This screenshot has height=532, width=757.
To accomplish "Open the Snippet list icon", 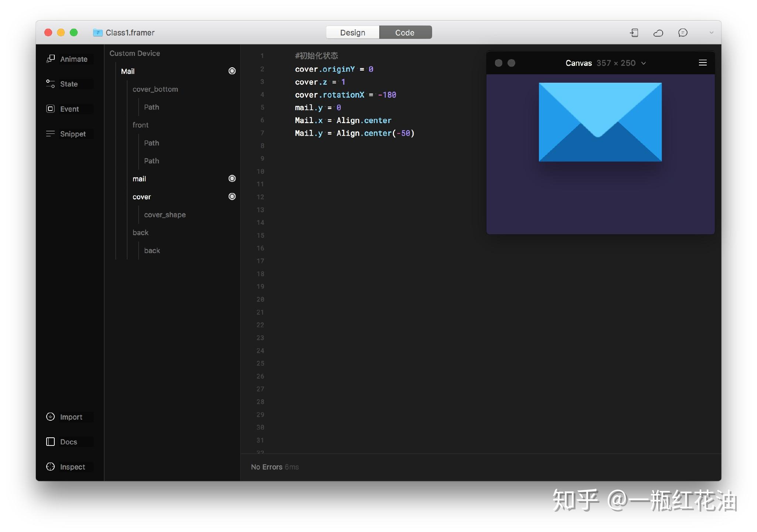I will (x=51, y=134).
